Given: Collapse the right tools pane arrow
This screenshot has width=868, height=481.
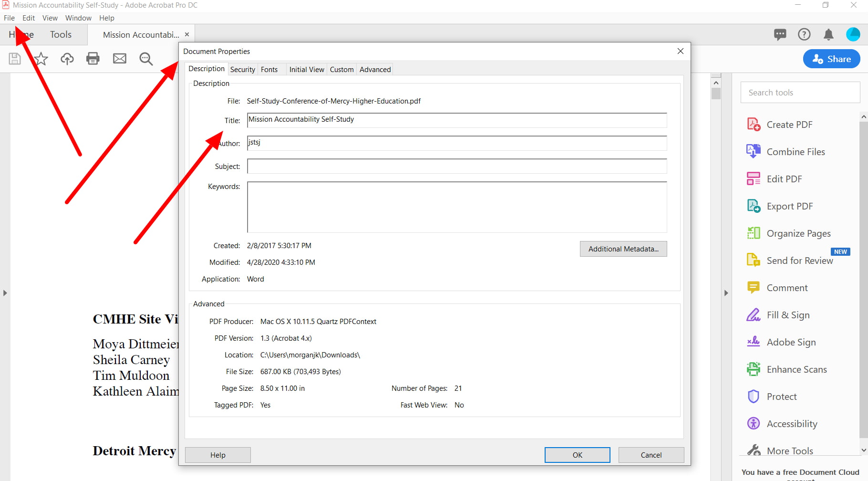Looking at the screenshot, I should coord(726,293).
